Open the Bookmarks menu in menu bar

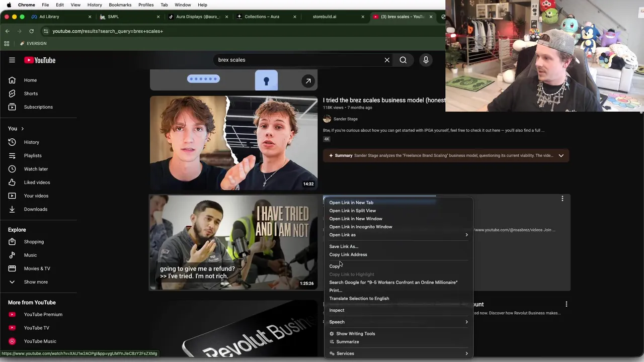pos(120,5)
